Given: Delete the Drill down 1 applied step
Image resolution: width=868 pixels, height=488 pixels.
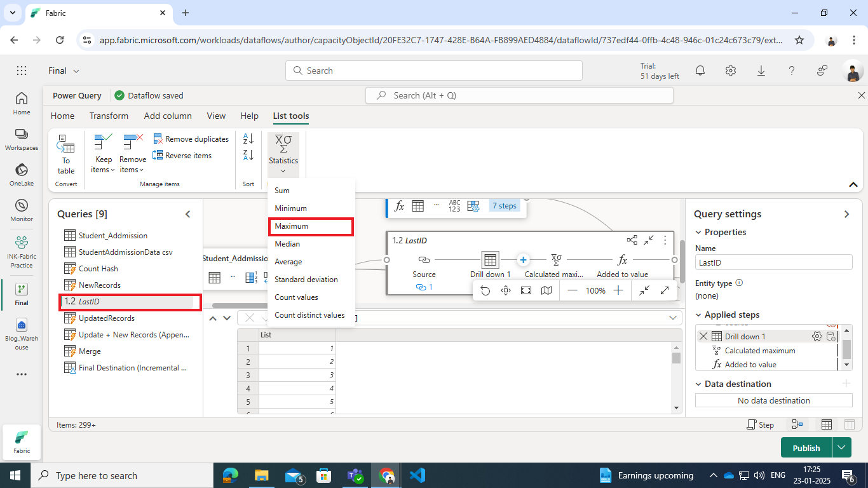Looking at the screenshot, I should [x=703, y=337].
